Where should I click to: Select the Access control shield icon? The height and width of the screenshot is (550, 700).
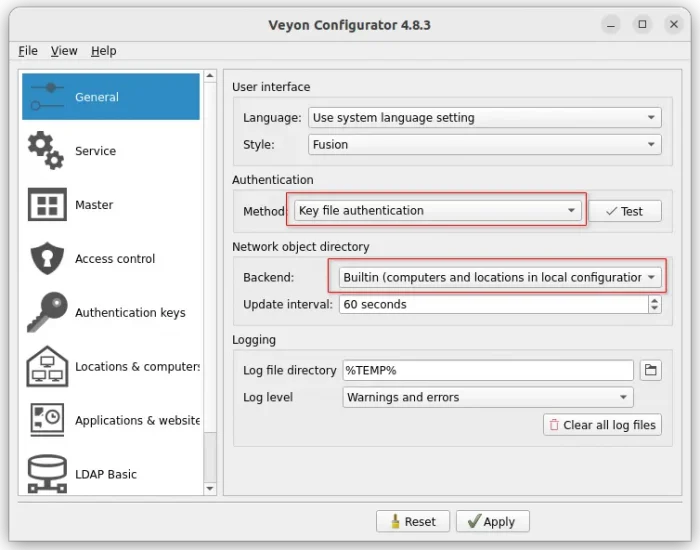point(46,259)
